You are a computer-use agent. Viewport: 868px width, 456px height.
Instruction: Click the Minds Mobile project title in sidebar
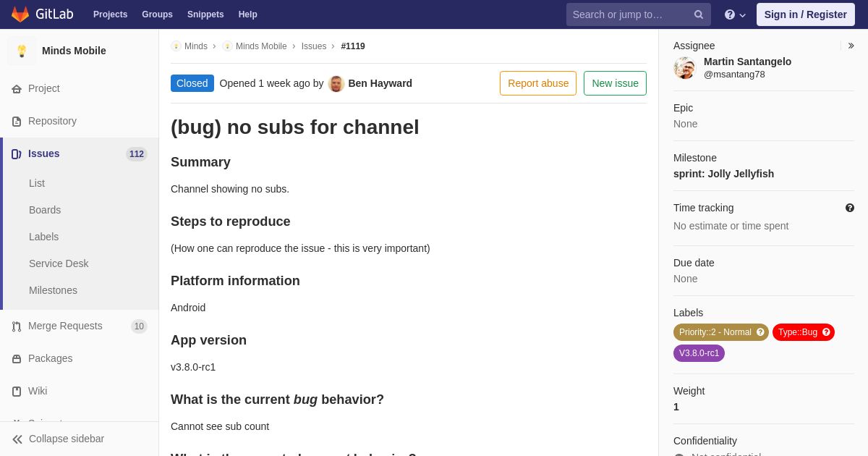coord(74,51)
